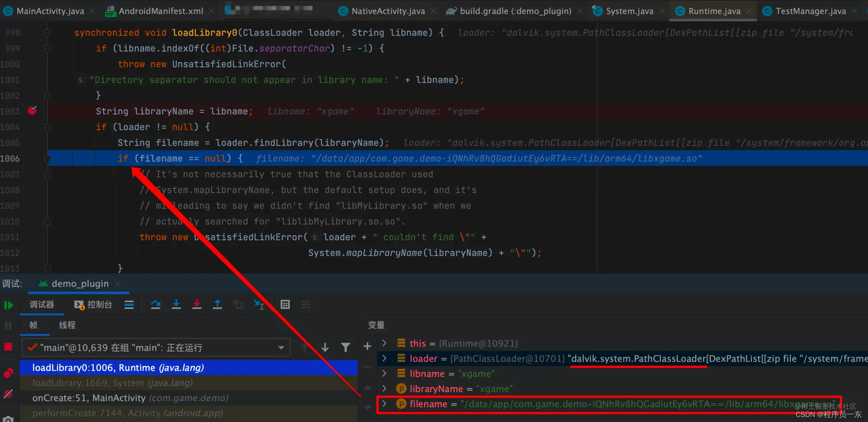Toggle Mute Breakpoints icon
868x422 pixels.
click(x=8, y=394)
